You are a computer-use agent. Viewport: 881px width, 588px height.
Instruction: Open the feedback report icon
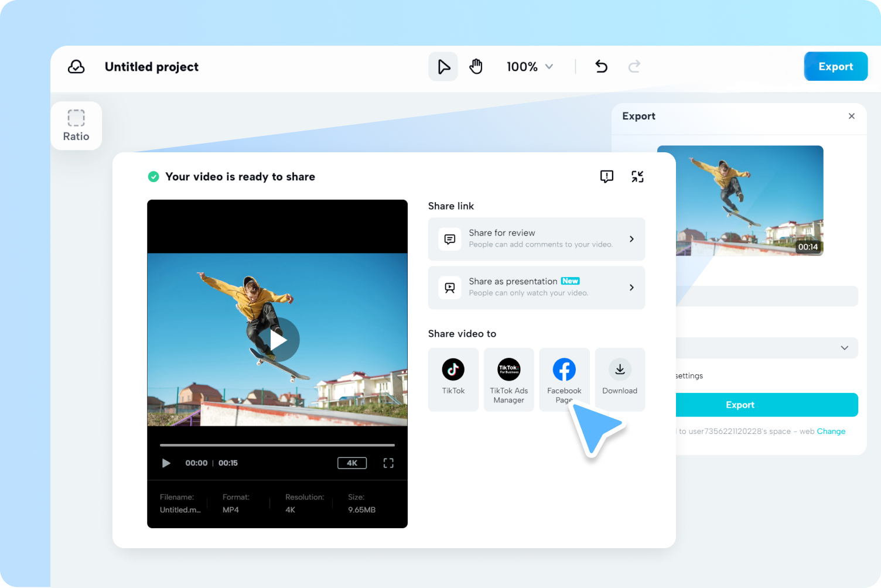(x=607, y=176)
